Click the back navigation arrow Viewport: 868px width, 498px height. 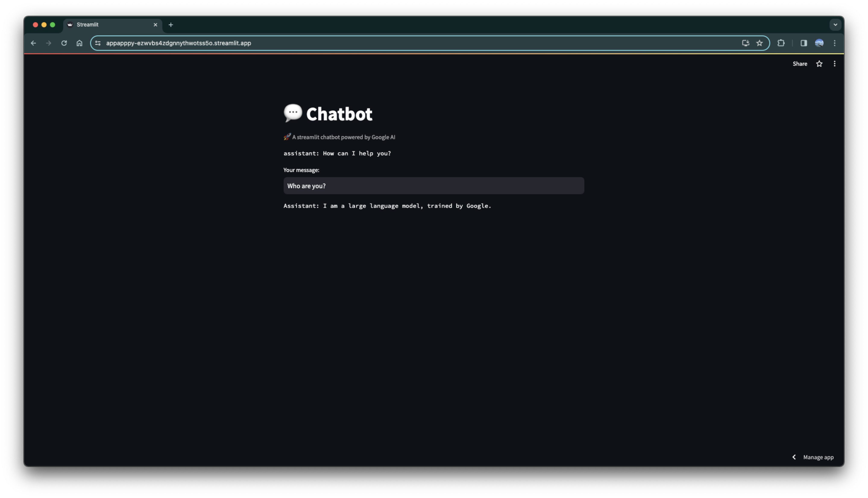[33, 43]
